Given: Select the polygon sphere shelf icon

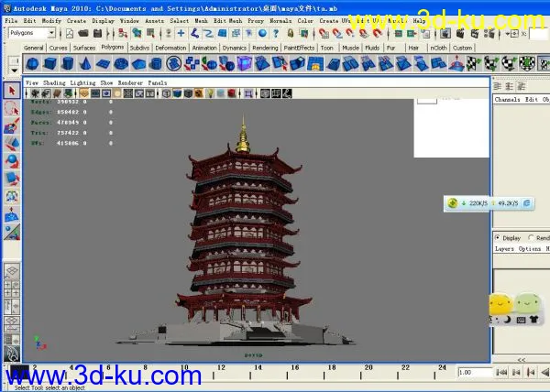Looking at the screenshot, I should (32, 64).
